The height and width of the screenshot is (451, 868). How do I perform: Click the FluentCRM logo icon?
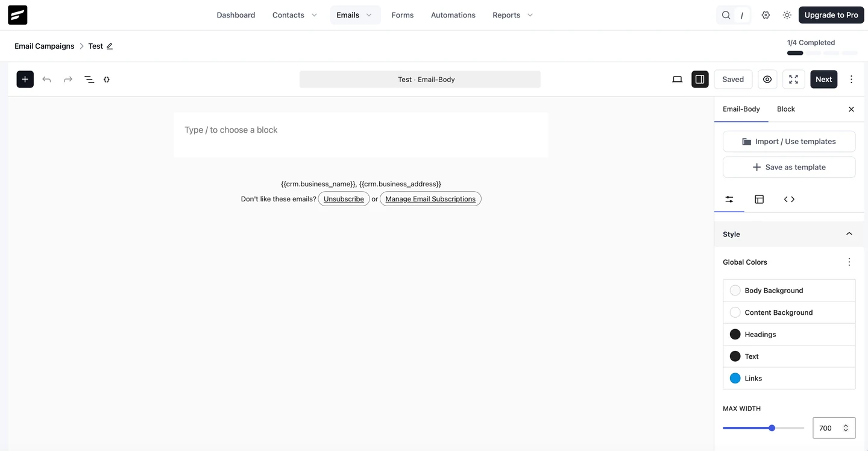point(17,15)
